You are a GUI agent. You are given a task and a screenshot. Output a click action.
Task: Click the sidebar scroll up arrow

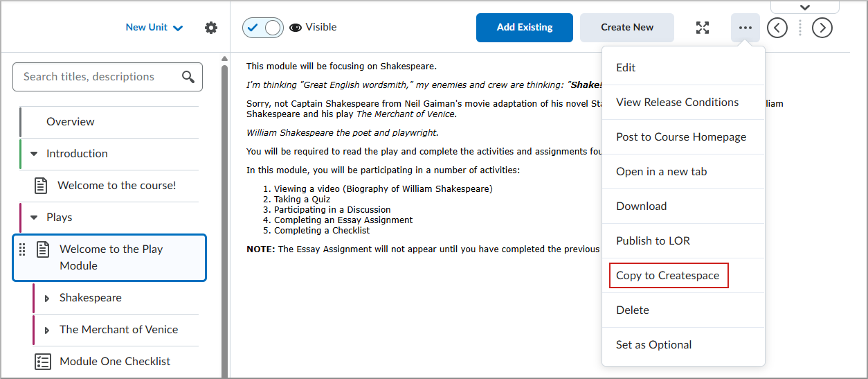pyautogui.click(x=224, y=59)
